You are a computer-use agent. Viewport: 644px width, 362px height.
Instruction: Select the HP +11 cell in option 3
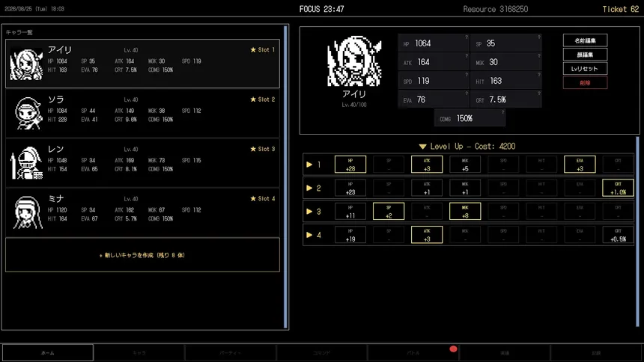(x=350, y=211)
